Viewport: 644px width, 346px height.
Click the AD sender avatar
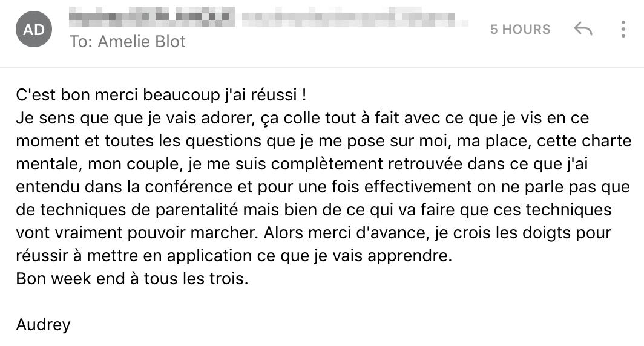pos(34,29)
